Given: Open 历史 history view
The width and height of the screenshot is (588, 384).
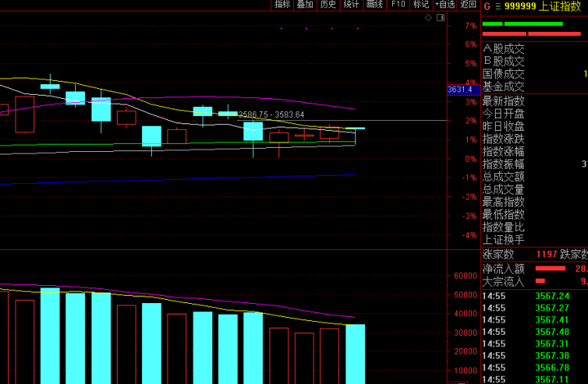Looking at the screenshot, I should pyautogui.click(x=328, y=5).
